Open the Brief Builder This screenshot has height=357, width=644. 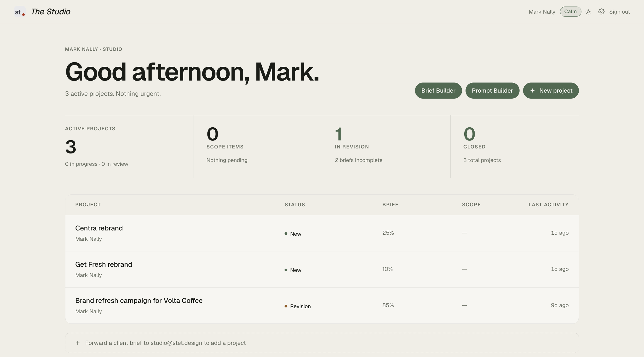(438, 91)
